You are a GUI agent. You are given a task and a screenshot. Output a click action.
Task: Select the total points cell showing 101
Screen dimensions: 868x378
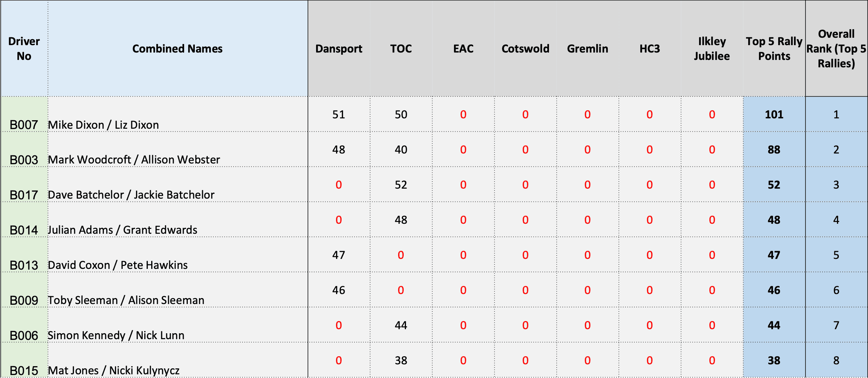(x=774, y=114)
